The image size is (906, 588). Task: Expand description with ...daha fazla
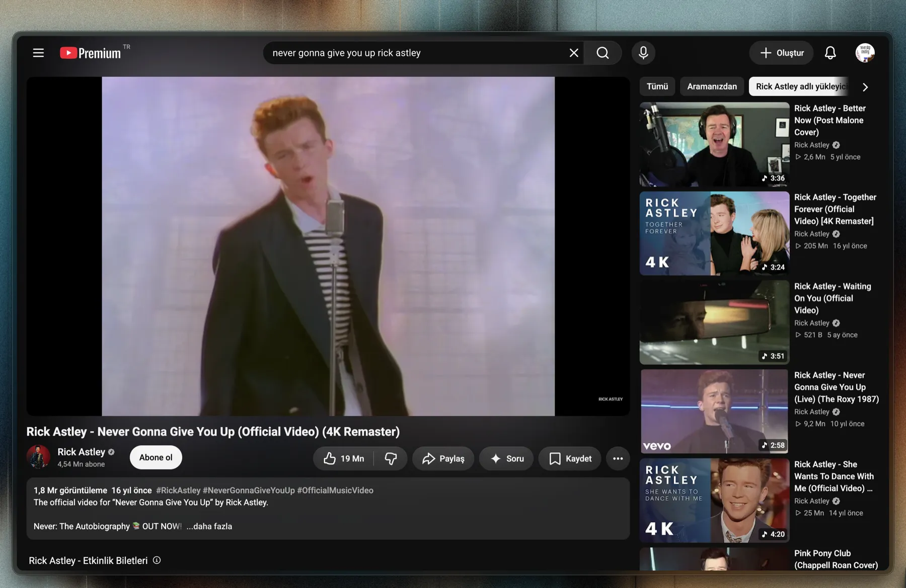(209, 526)
